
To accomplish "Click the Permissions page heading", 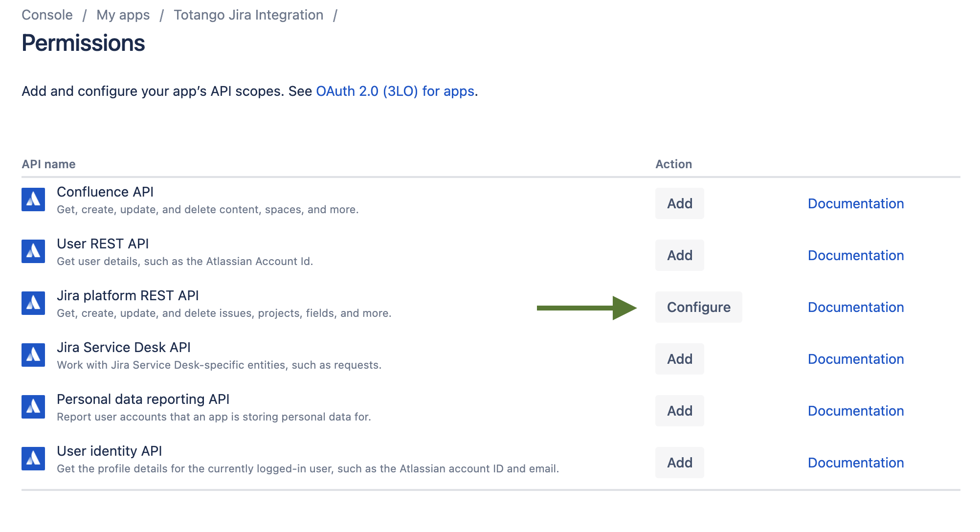I will point(83,43).
